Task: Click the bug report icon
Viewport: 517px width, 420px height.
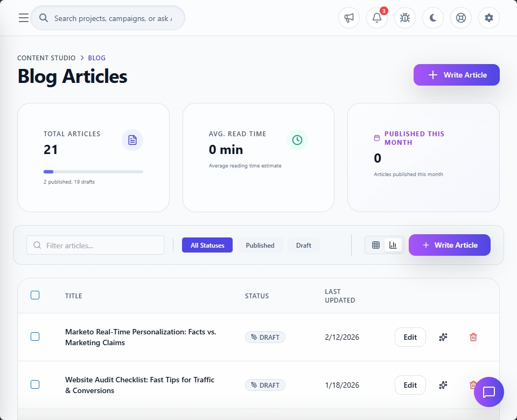Action: click(x=405, y=18)
